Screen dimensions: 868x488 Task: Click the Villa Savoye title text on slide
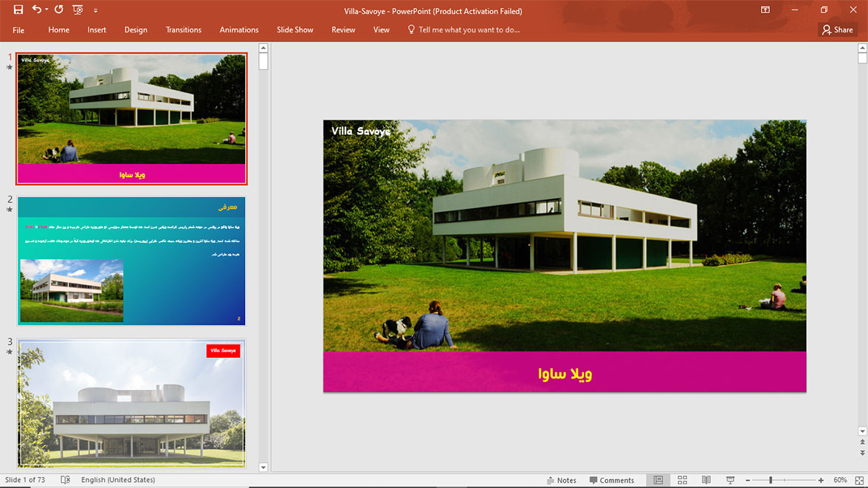coord(361,131)
